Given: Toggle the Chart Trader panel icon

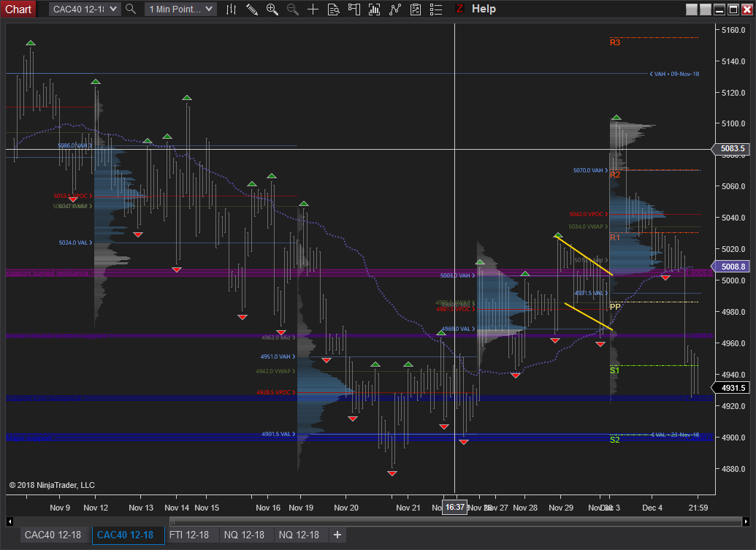Looking at the screenshot, I should [x=354, y=9].
